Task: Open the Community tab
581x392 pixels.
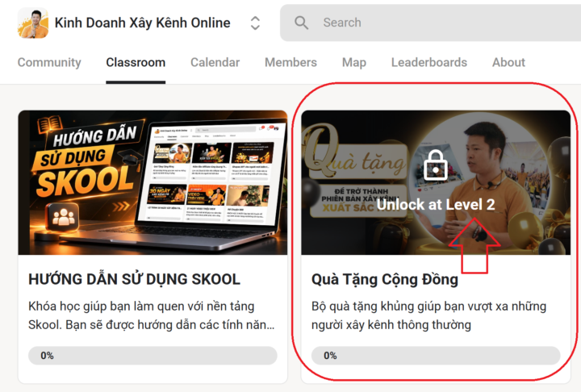Action: [49, 62]
